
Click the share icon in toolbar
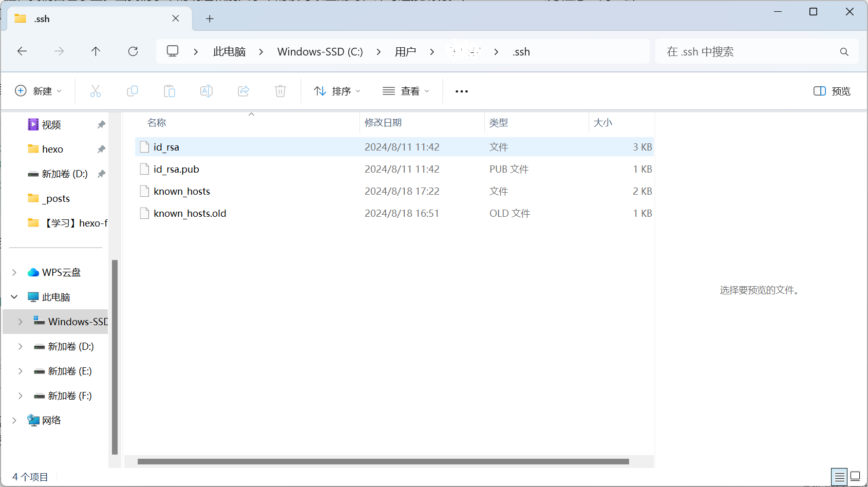[x=243, y=91]
